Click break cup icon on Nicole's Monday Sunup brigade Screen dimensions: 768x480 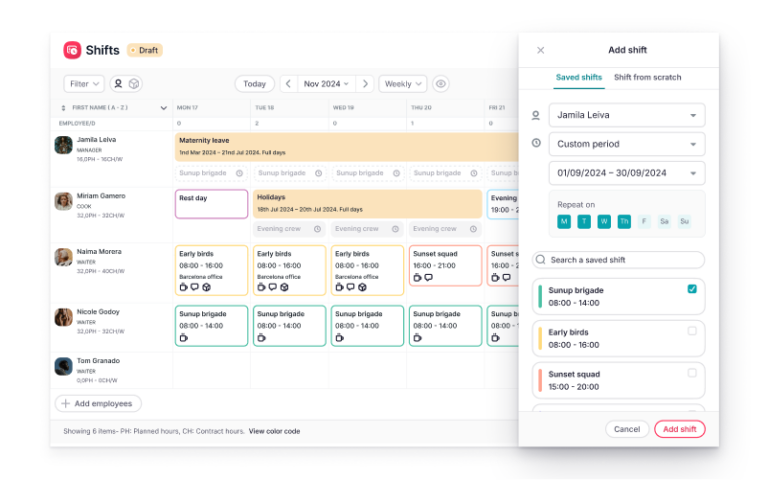point(183,337)
